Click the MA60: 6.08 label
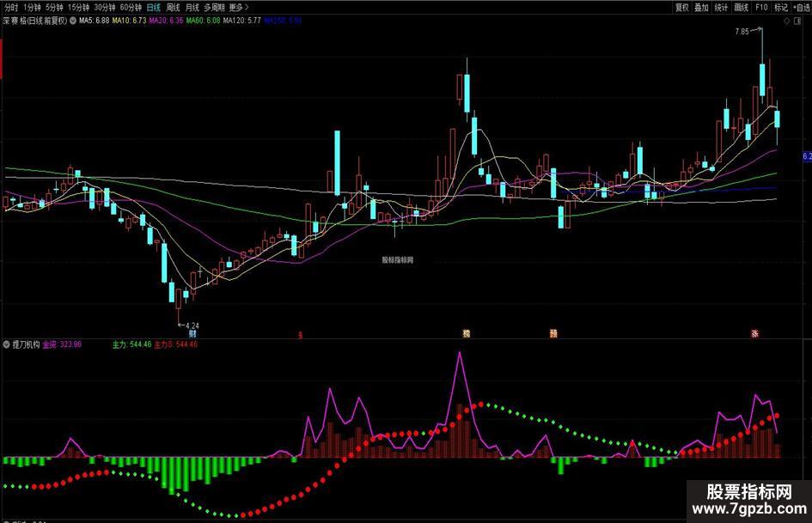This screenshot has width=812, height=523. (x=204, y=21)
